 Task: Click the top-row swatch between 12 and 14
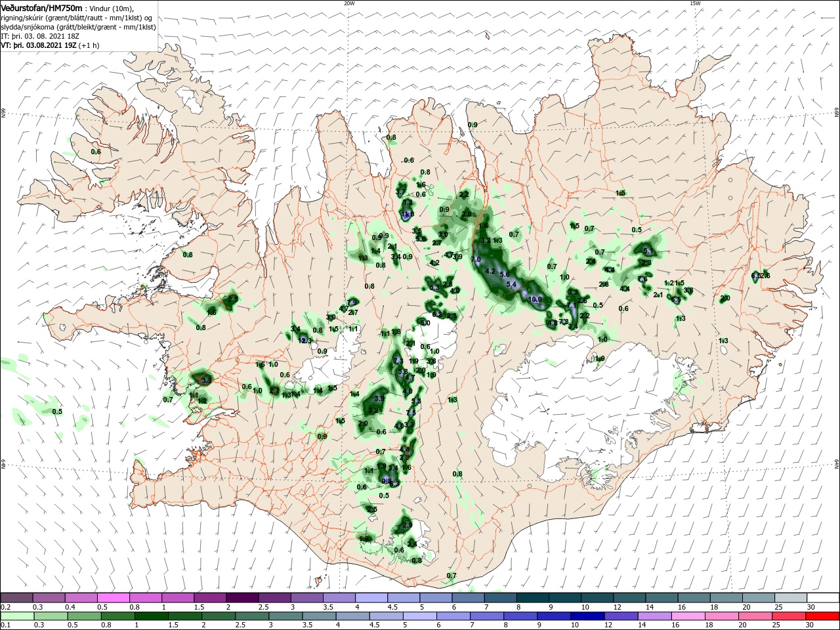pos(629,597)
